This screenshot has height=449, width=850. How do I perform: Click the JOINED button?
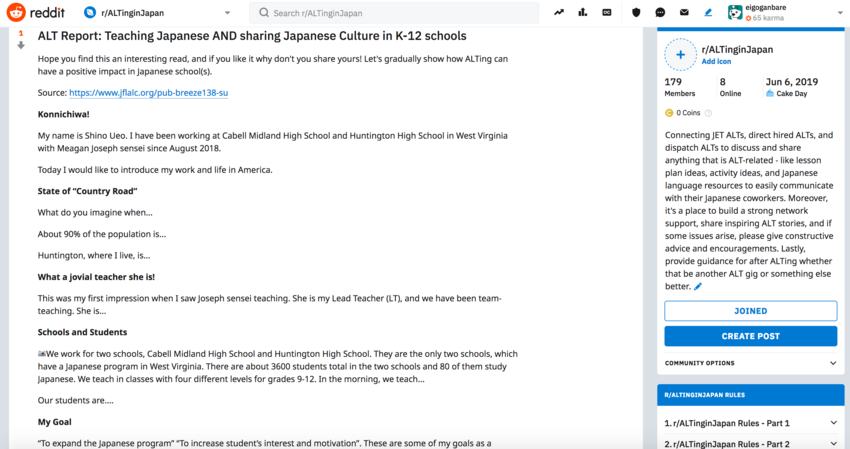[751, 311]
